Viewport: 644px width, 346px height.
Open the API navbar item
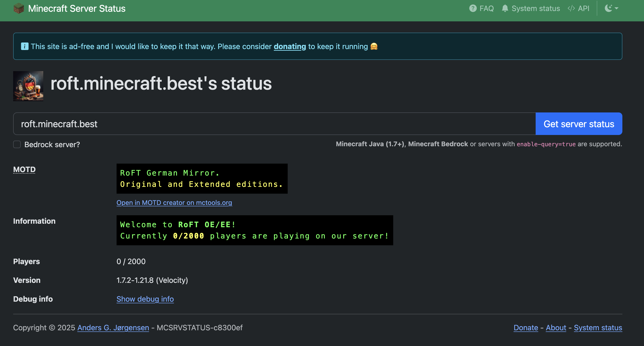pos(578,8)
